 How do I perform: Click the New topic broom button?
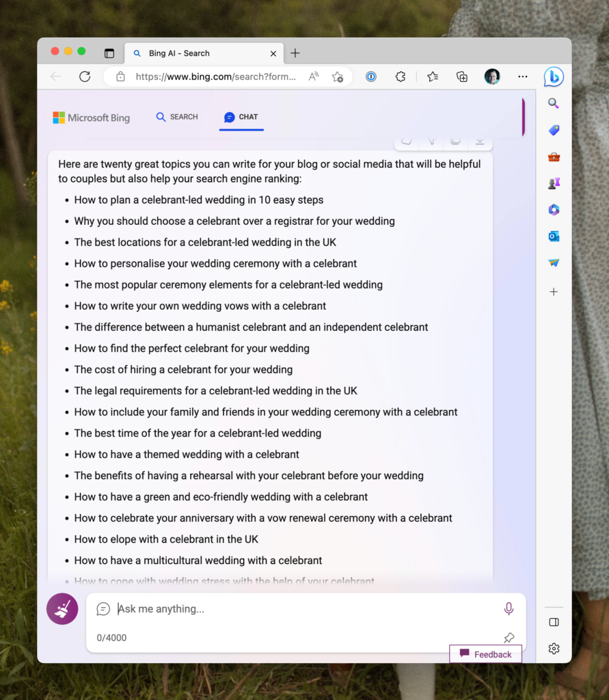(x=62, y=608)
